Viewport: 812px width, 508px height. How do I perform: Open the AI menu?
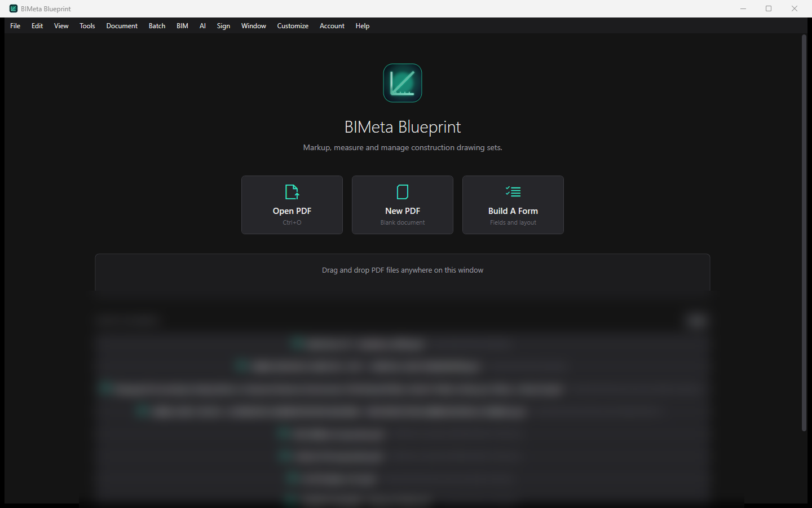pyautogui.click(x=202, y=26)
